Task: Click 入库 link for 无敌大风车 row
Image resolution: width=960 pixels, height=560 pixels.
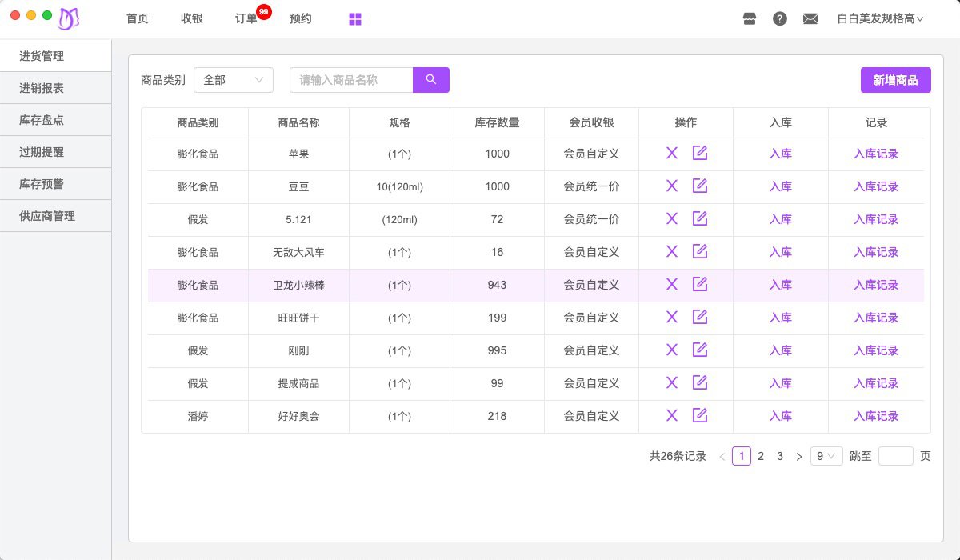Action: tap(781, 252)
